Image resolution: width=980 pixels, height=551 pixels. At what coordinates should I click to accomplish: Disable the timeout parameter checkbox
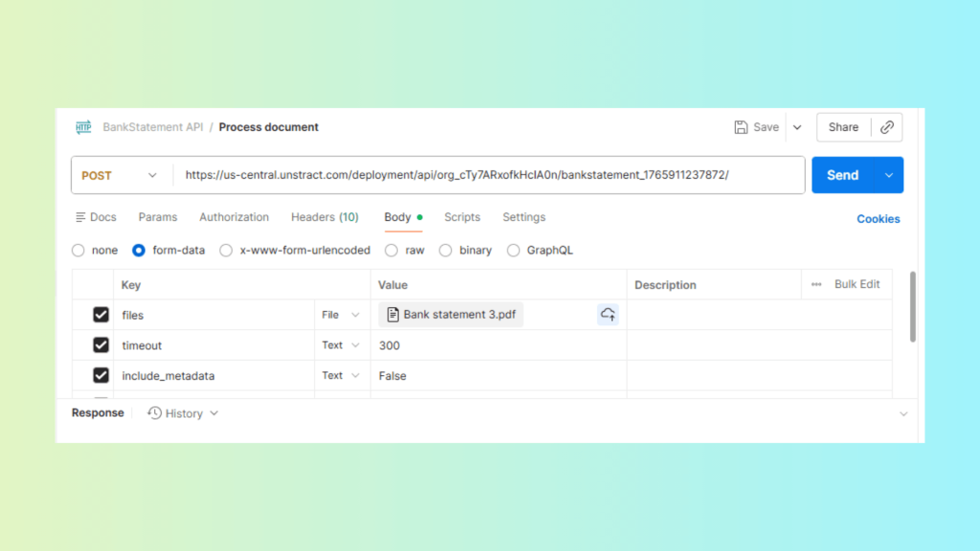point(100,345)
